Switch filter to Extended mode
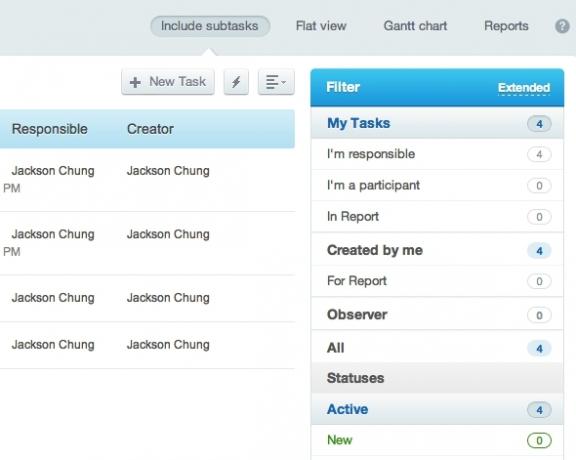576x460 pixels. point(524,88)
